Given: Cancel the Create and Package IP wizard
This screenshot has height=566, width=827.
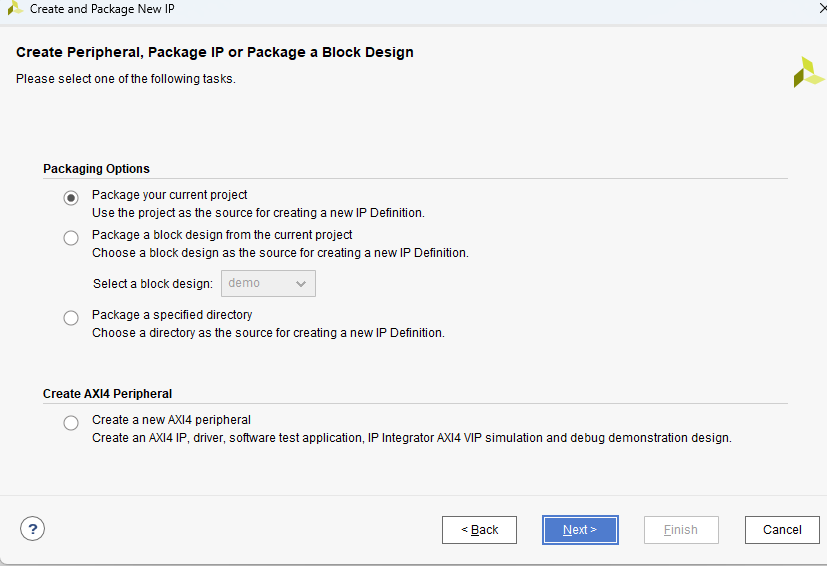Looking at the screenshot, I should coord(782,530).
